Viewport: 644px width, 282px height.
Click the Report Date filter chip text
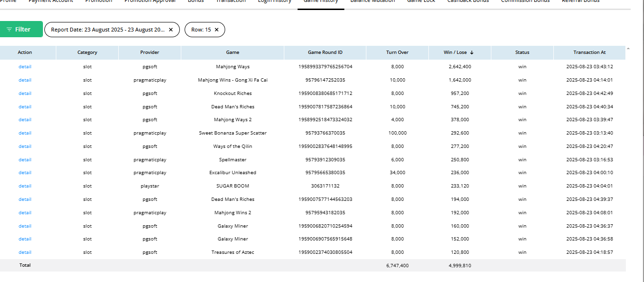[x=108, y=30]
